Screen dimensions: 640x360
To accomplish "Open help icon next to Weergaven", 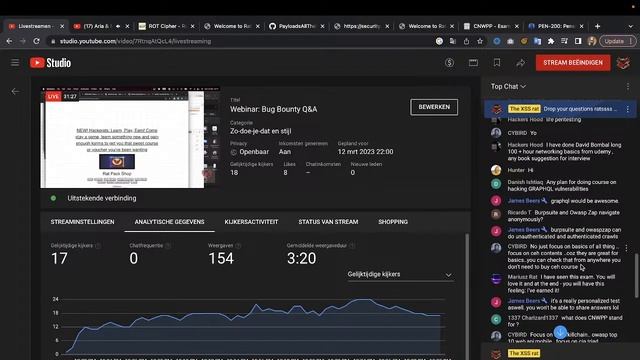I will (x=238, y=246).
